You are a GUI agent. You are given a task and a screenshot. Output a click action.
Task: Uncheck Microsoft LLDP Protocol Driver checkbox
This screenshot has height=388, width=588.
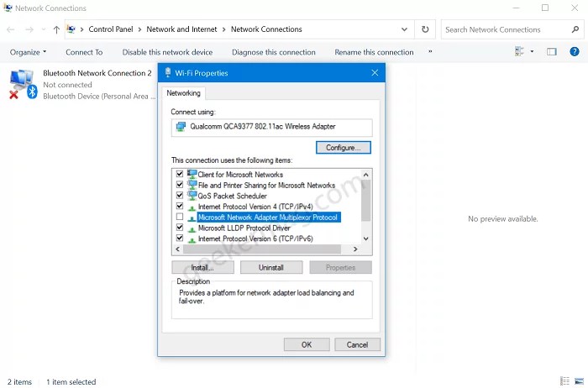point(180,228)
